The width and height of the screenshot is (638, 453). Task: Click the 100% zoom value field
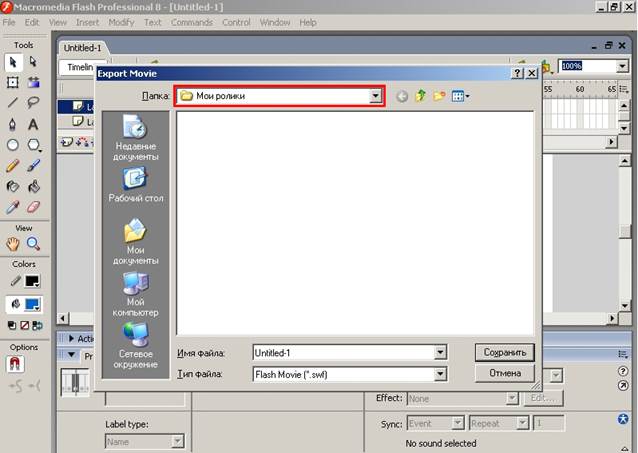(588, 66)
